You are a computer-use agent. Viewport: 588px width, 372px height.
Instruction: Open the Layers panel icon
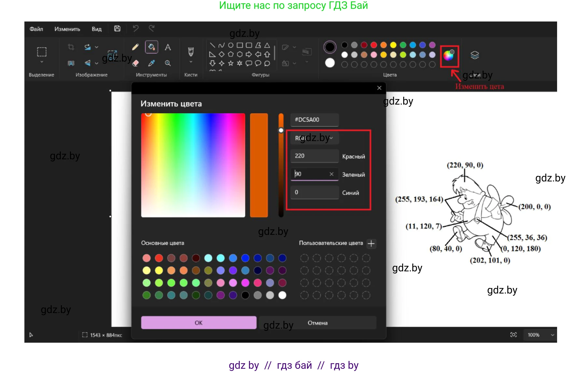tap(474, 55)
